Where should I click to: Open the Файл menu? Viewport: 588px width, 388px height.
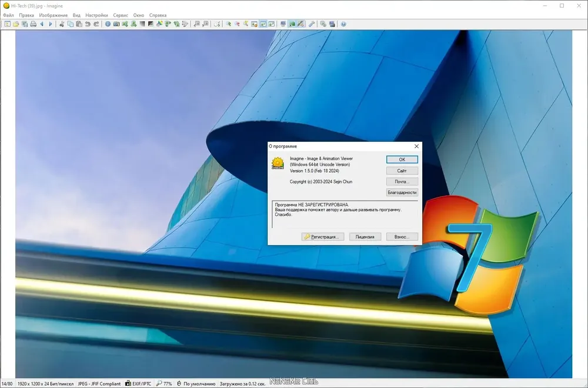coord(8,15)
